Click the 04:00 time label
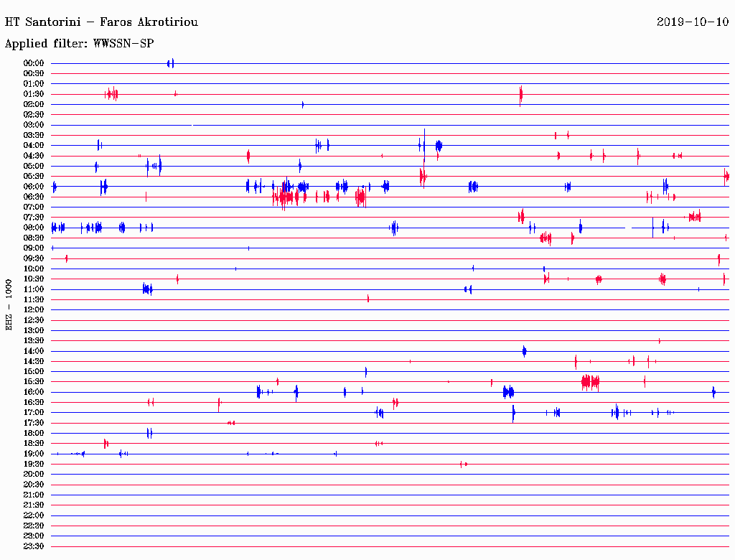The width and height of the screenshot is (735, 560). tap(34, 146)
